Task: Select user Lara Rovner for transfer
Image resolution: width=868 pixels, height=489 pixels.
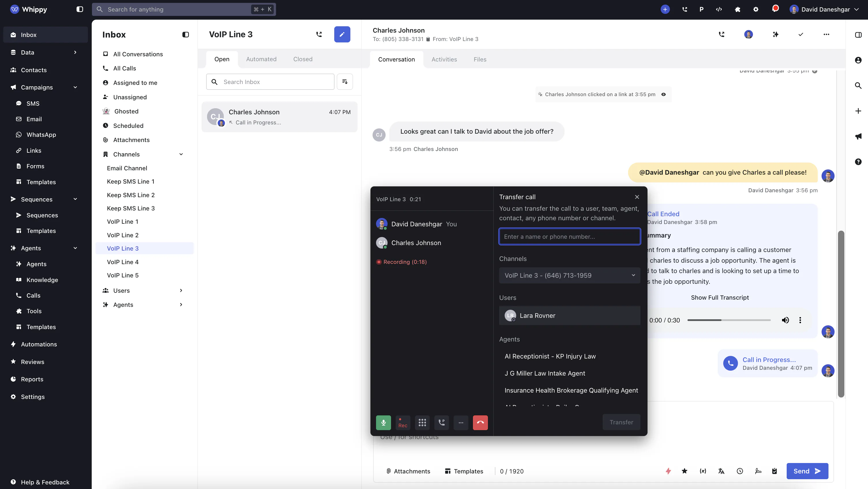Action: click(570, 315)
